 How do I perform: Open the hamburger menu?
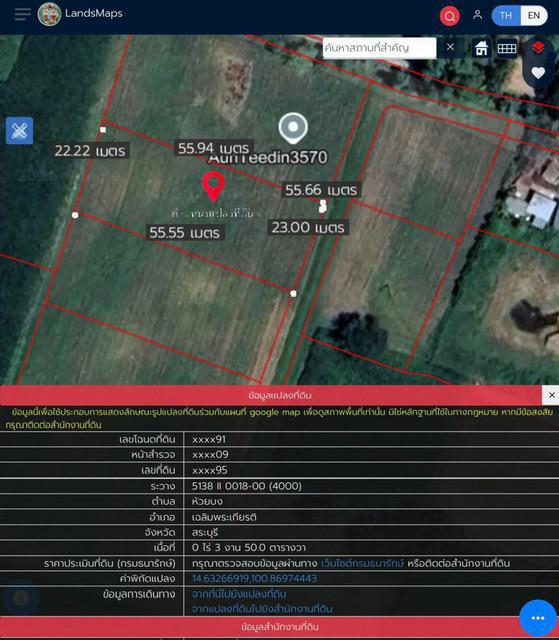[22, 14]
